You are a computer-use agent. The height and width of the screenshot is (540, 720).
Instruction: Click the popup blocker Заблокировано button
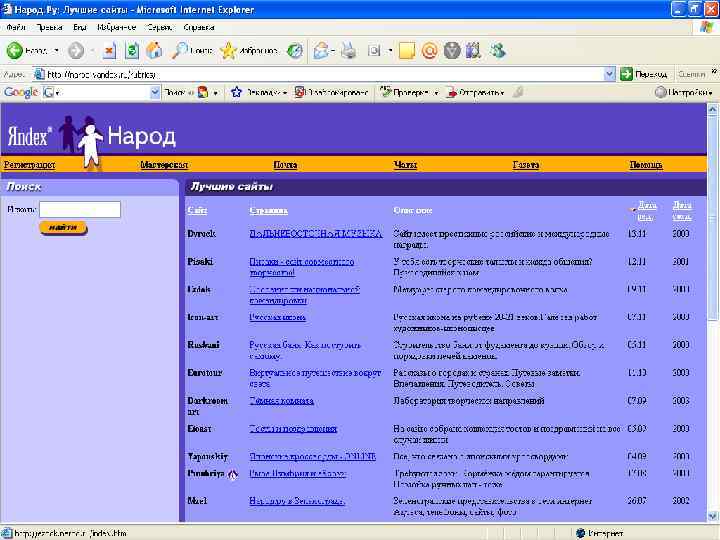[x=332, y=92]
